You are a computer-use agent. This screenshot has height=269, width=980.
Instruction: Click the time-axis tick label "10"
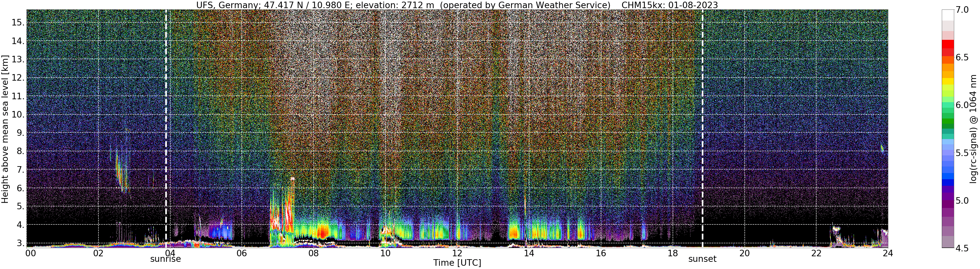click(385, 253)
